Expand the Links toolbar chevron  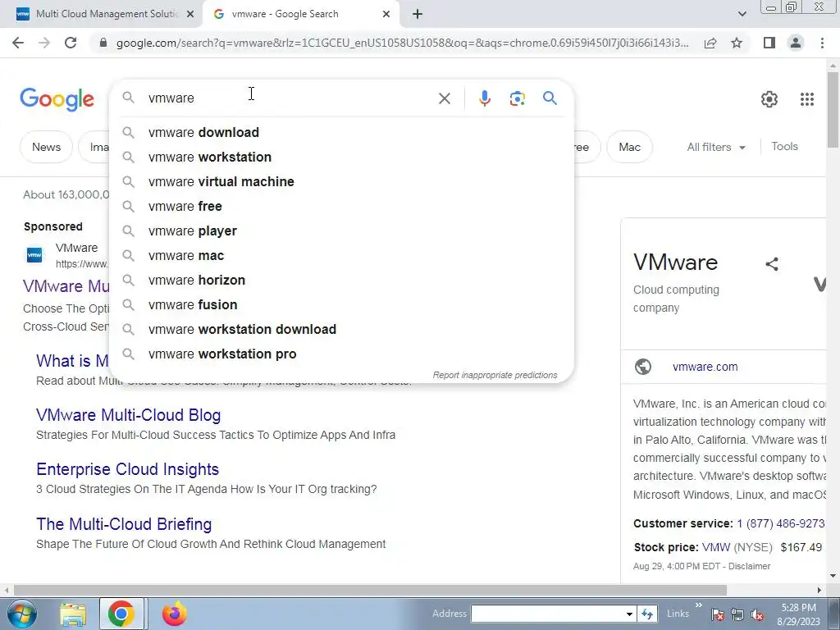(699, 605)
